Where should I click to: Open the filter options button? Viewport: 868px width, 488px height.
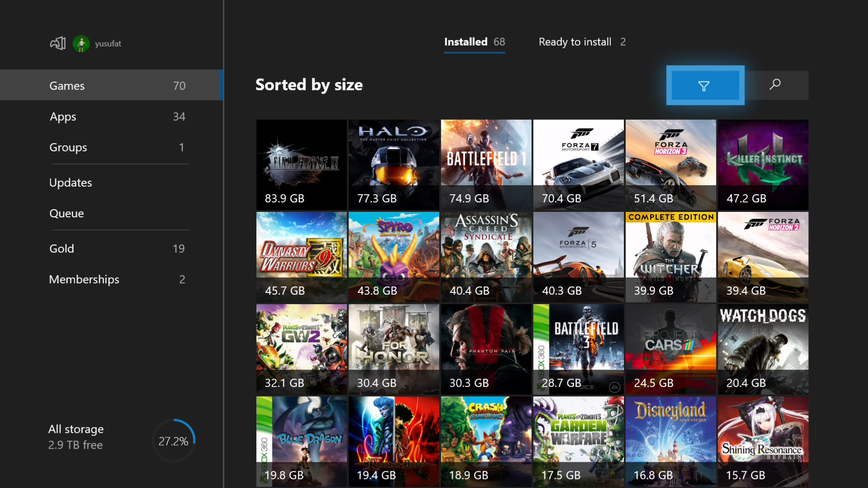pos(705,85)
